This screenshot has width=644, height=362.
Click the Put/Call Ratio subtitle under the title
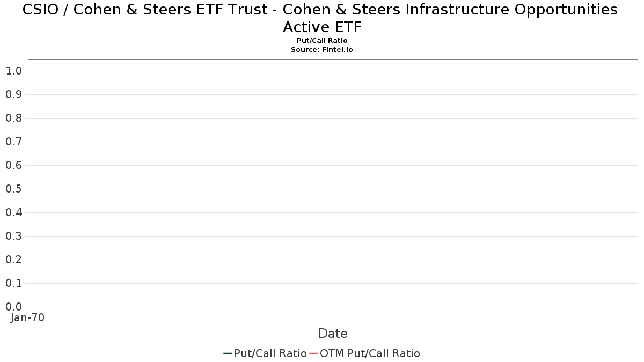[322, 41]
